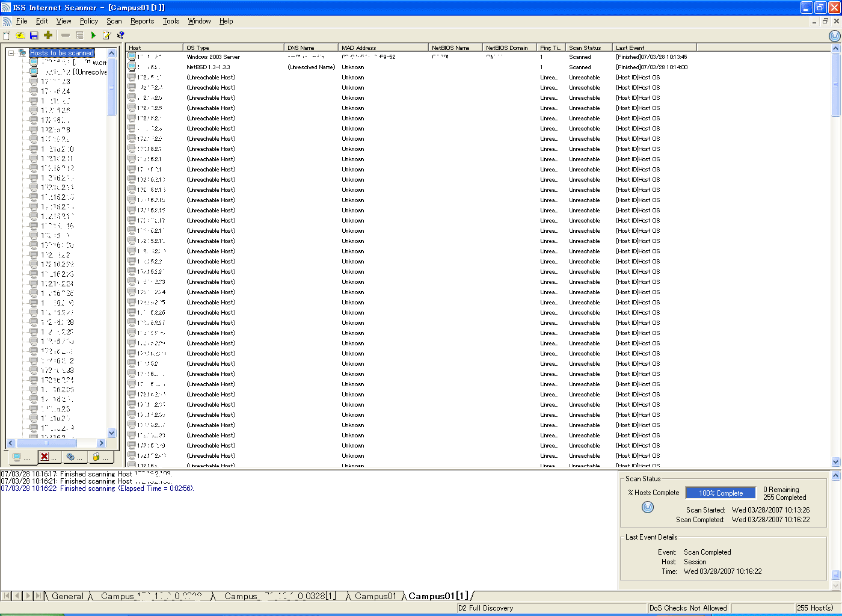The image size is (842, 616).
Task: Select the Windows 2003 Server cell
Action: pos(213,57)
